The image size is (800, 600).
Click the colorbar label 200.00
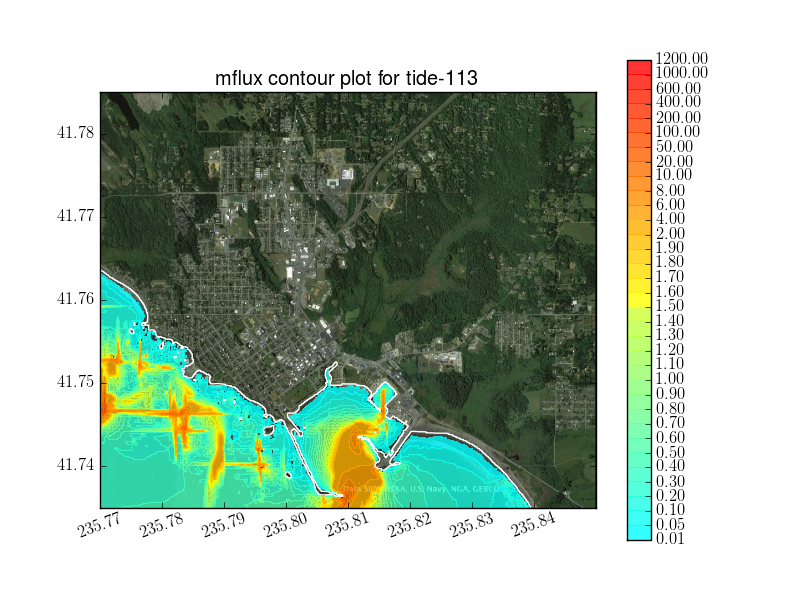[679, 118]
